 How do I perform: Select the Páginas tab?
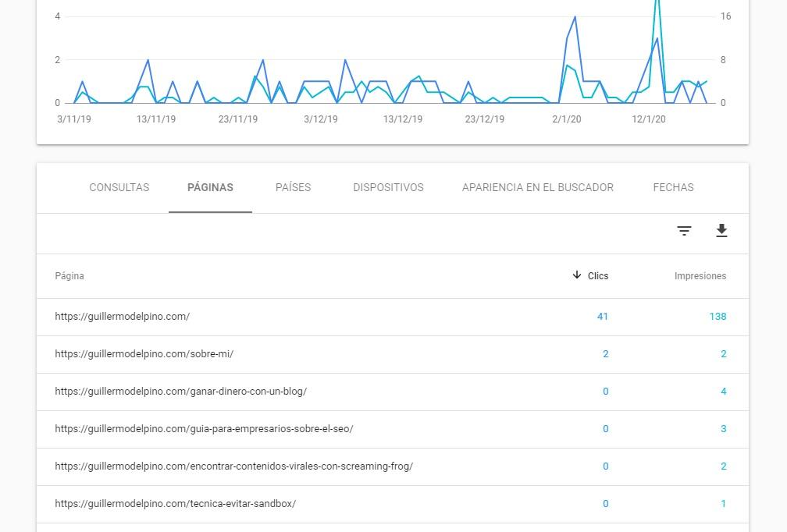[210, 187]
